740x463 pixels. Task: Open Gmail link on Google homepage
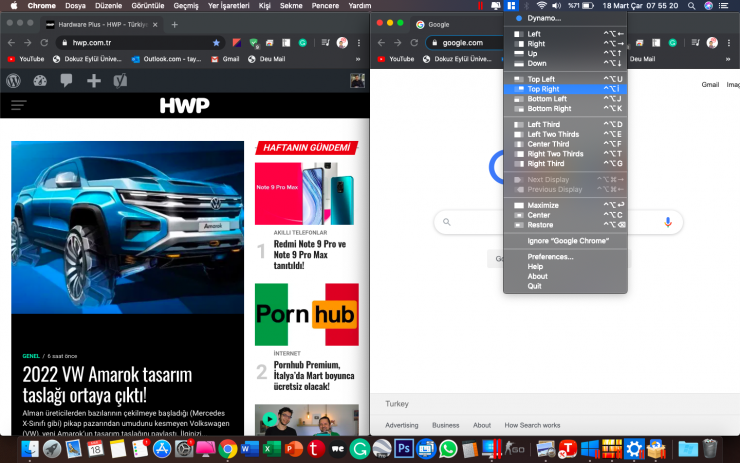[x=710, y=84]
